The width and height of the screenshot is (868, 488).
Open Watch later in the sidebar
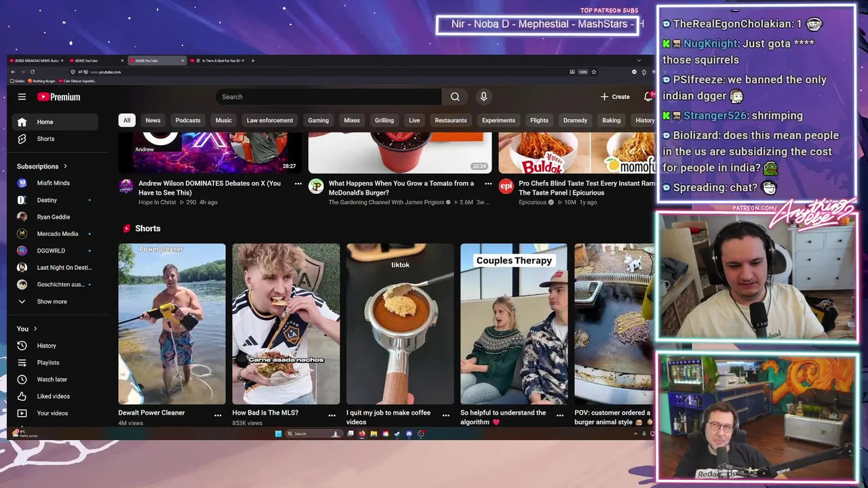(55, 380)
